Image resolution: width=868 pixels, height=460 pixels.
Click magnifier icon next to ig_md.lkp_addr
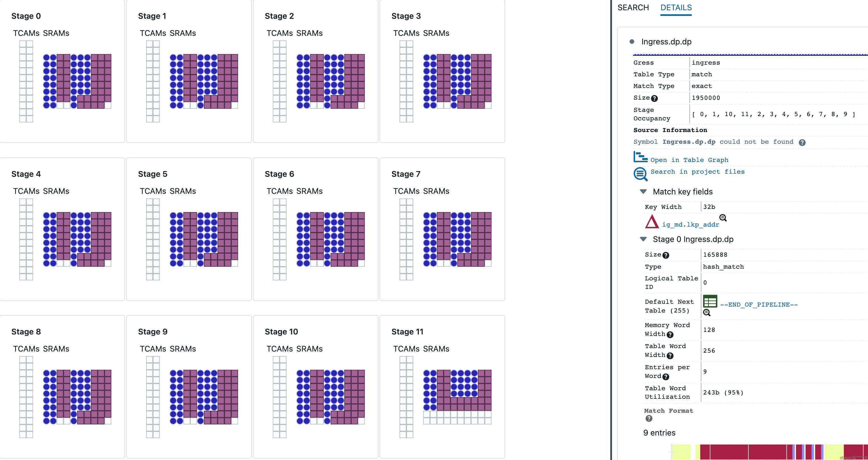(723, 217)
